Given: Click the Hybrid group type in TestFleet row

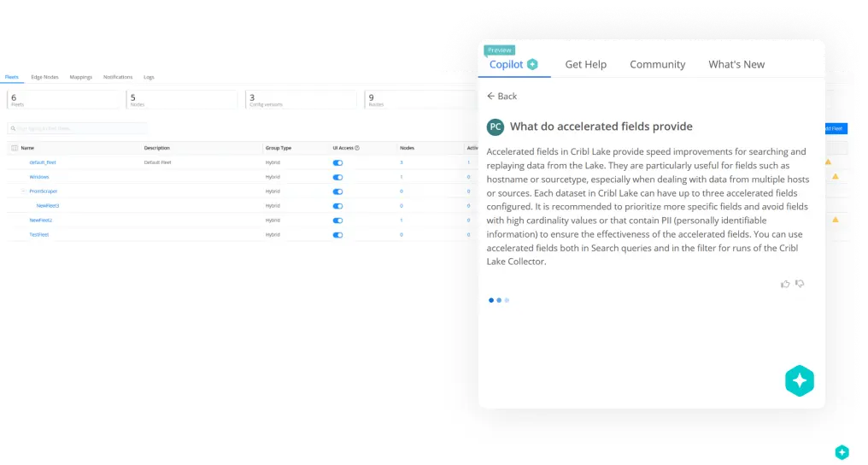Looking at the screenshot, I should coord(273,234).
